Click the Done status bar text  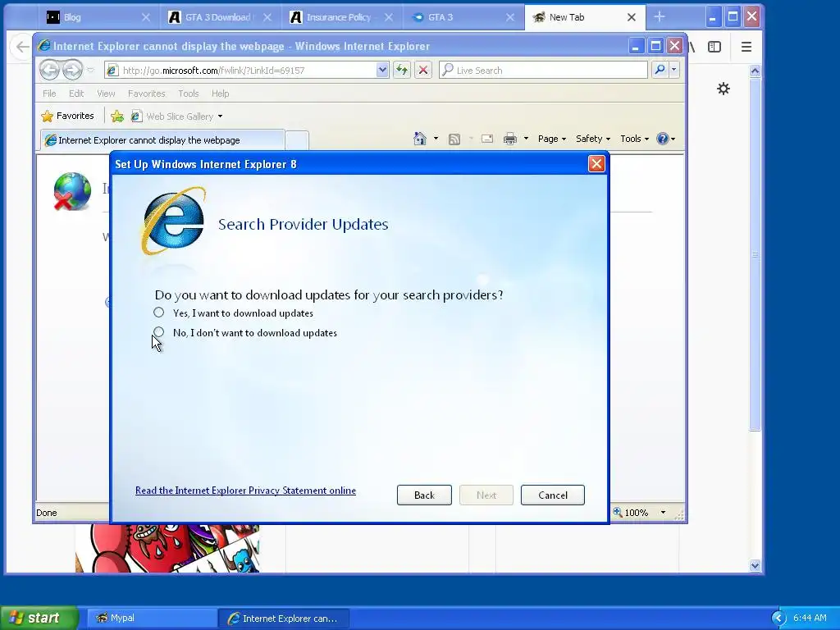pyautogui.click(x=47, y=513)
